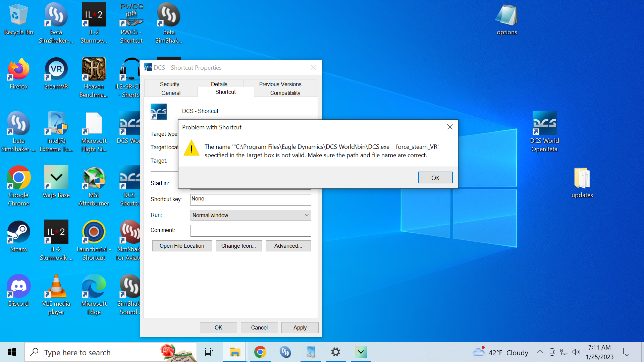Screen dimensions: 644x362
Task: Switch to the Compatibility tab
Action: tap(285, 93)
